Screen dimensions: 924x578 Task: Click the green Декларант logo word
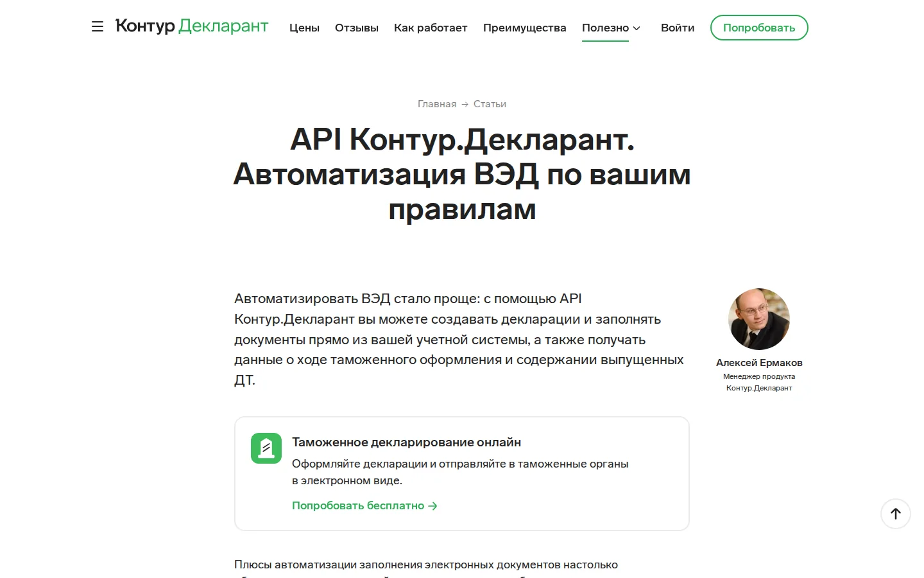click(x=223, y=26)
